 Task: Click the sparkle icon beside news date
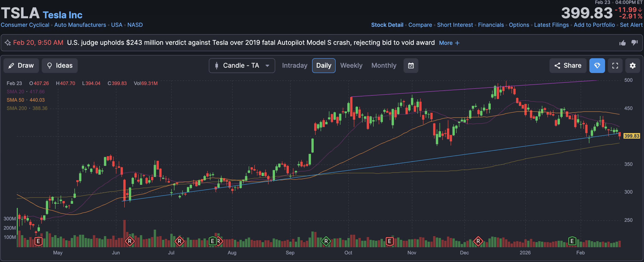pyautogui.click(x=8, y=43)
